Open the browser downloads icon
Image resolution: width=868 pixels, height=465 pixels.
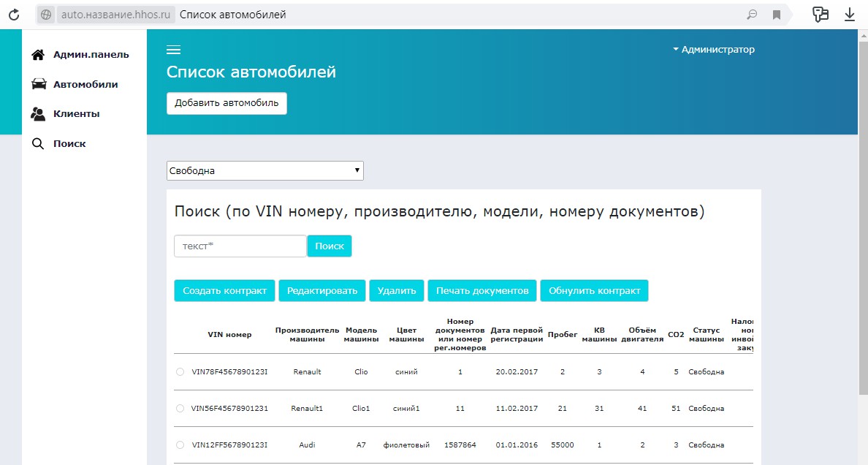[850, 15]
